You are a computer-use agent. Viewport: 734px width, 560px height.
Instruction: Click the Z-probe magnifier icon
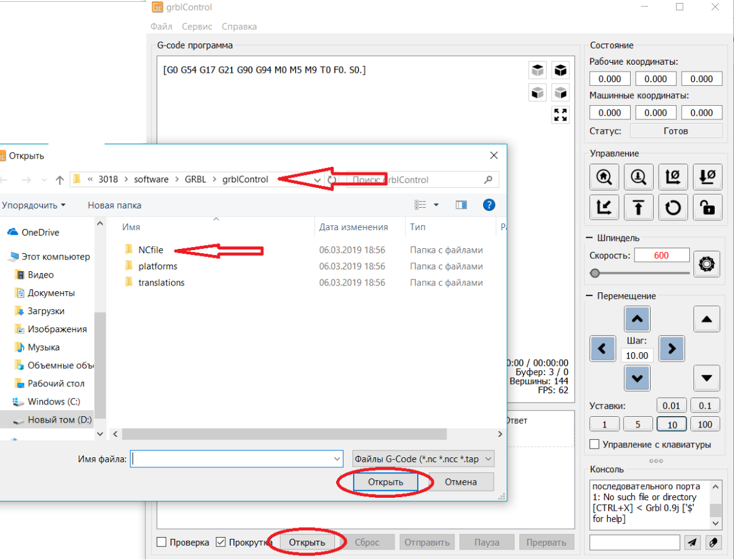(x=638, y=177)
